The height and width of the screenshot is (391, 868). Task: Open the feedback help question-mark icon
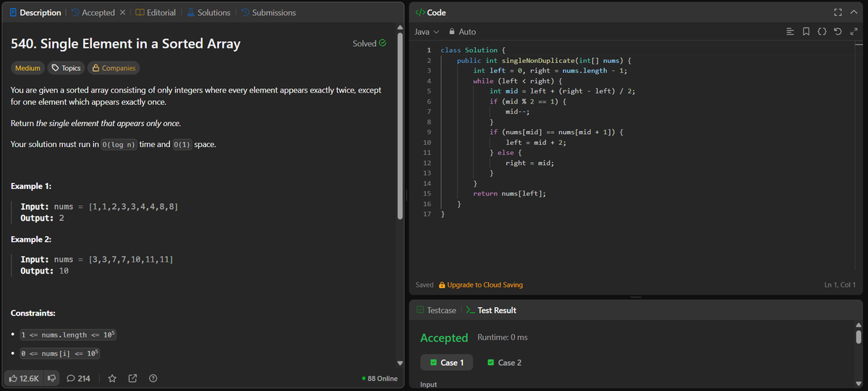point(153,378)
